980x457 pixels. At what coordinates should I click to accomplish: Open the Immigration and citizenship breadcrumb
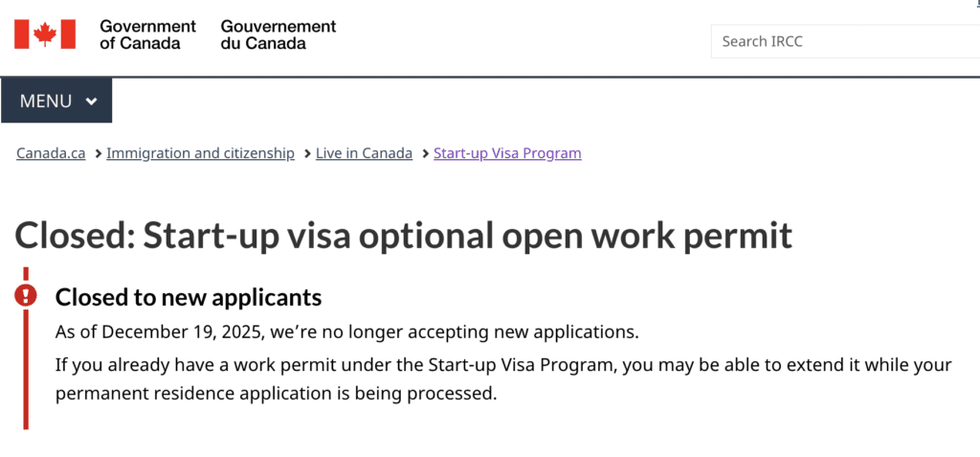pos(200,153)
